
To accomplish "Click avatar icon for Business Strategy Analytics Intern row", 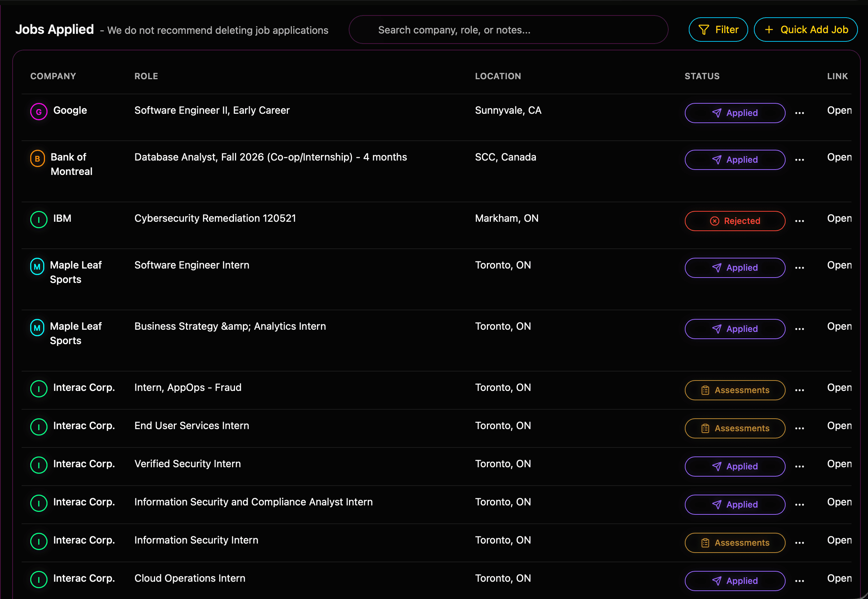I will pos(37,328).
